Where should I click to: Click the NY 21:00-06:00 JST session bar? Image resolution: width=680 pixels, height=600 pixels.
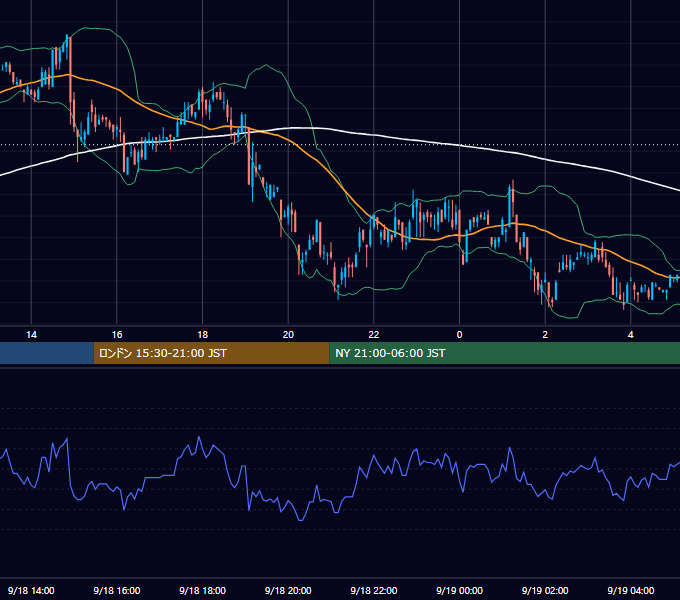click(504, 353)
